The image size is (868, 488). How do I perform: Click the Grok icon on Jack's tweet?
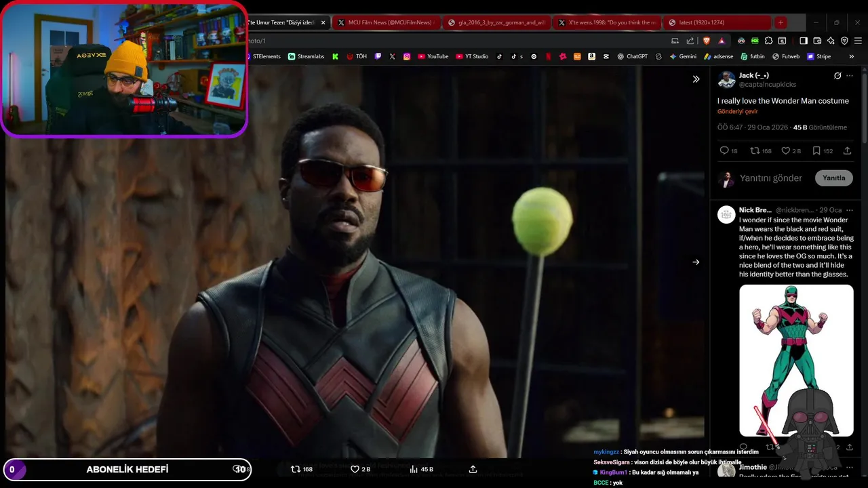pos(837,76)
